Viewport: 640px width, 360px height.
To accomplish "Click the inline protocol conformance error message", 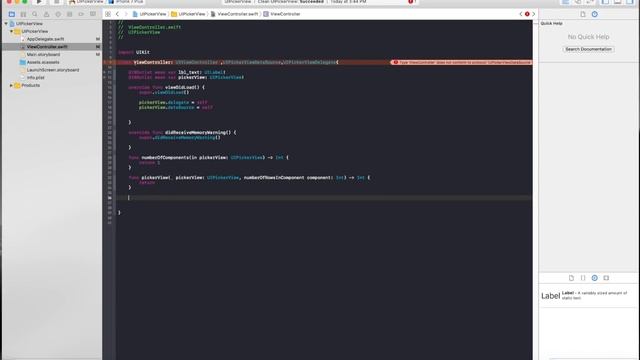I will click(461, 62).
